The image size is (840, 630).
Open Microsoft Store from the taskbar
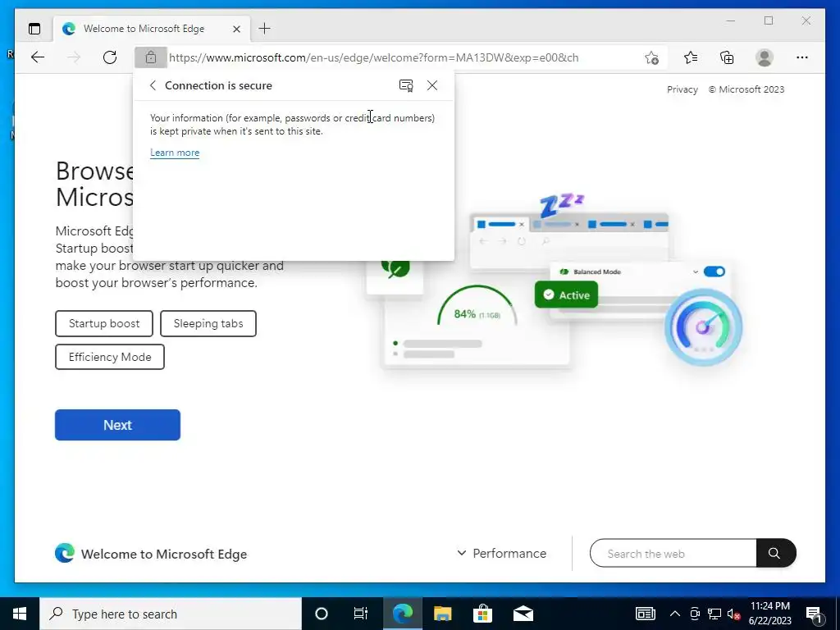coord(482,614)
